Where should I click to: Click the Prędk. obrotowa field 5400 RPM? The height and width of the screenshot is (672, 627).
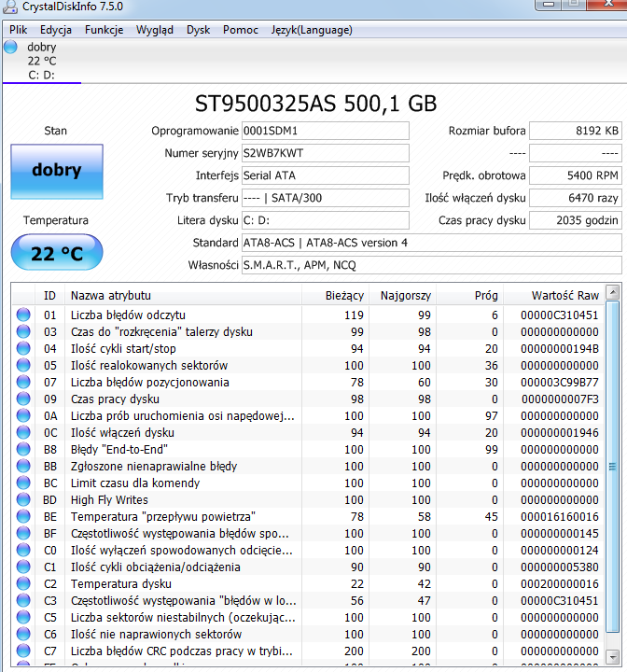click(x=576, y=175)
